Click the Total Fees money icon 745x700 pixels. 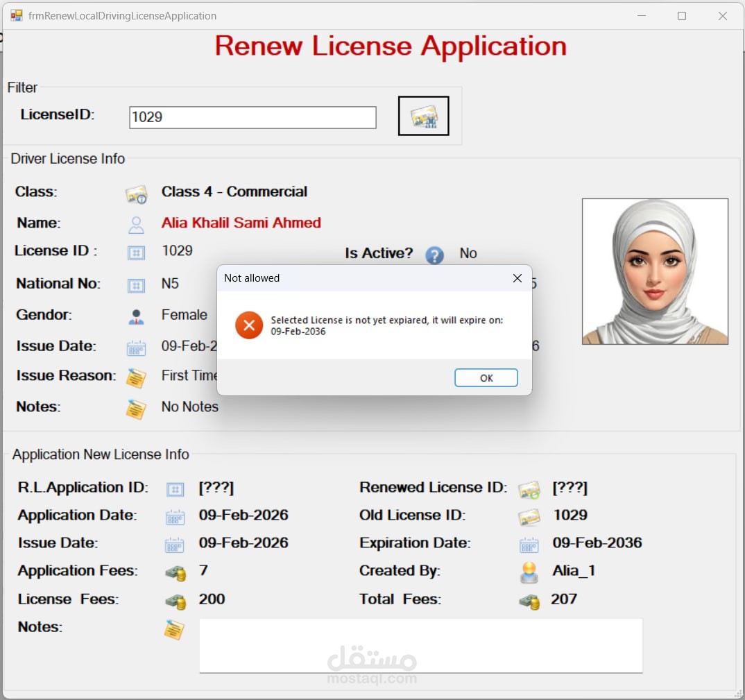point(529,601)
